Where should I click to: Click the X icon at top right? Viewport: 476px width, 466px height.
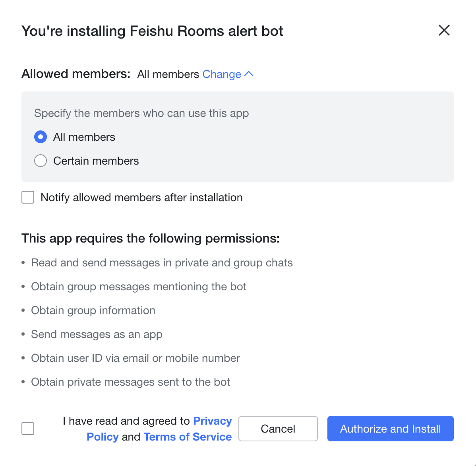coord(444,30)
